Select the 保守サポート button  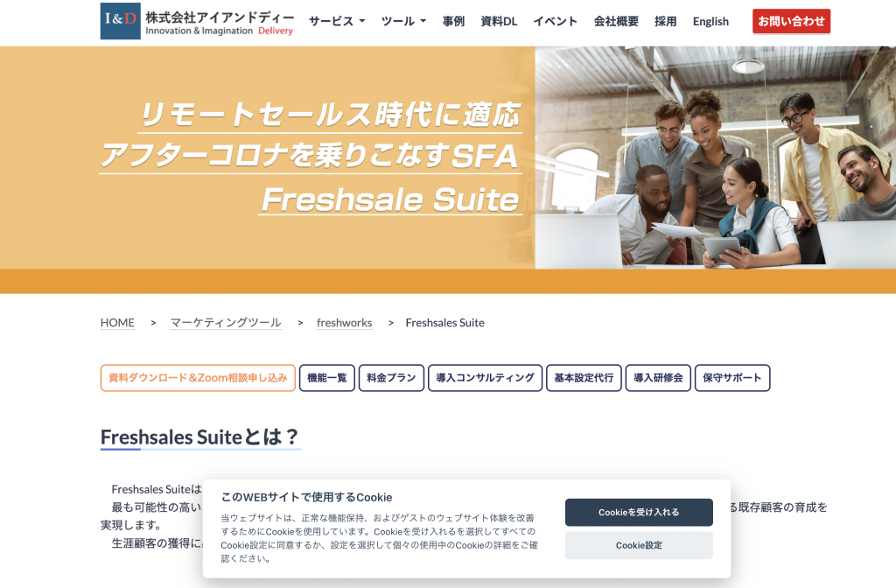coord(732,378)
